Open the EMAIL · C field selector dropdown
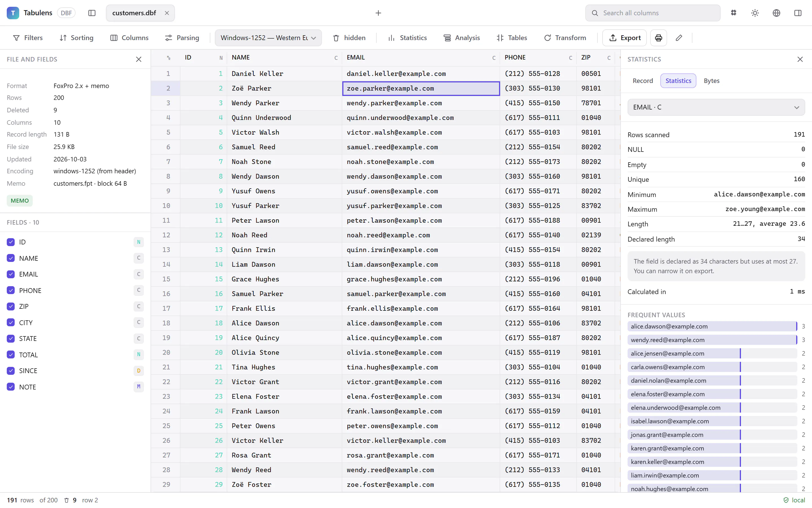Screen dimensions: 812x508 716,107
